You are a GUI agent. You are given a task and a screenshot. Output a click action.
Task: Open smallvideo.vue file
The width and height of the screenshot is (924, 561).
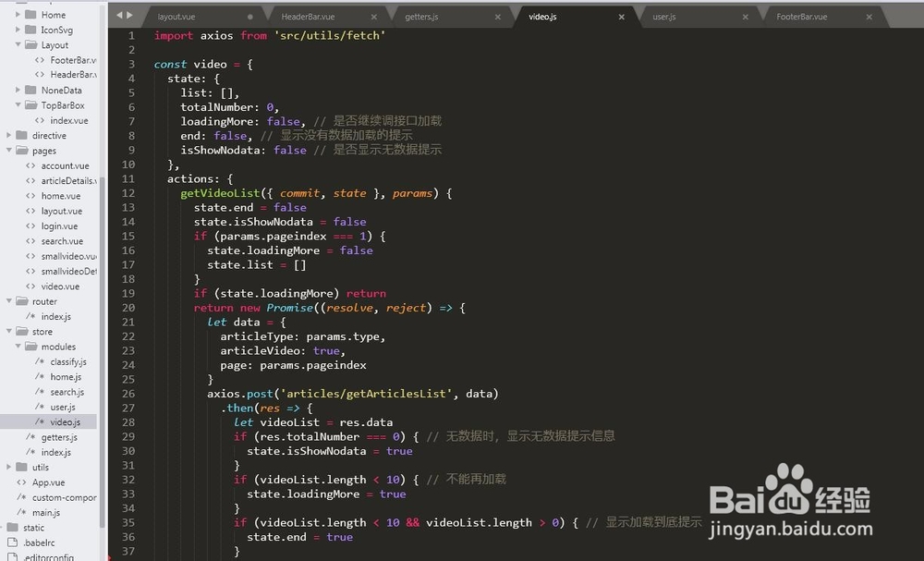69,256
